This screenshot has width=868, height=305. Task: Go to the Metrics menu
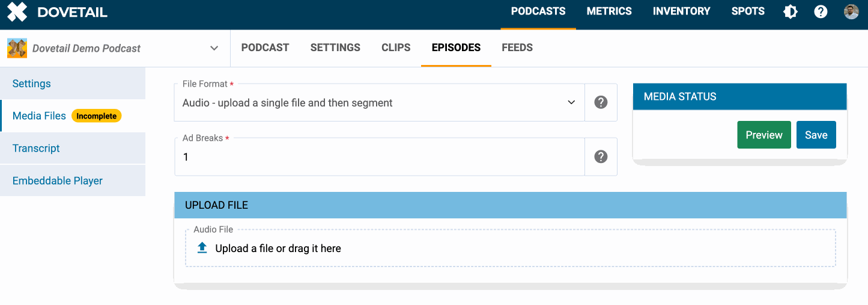click(x=609, y=11)
